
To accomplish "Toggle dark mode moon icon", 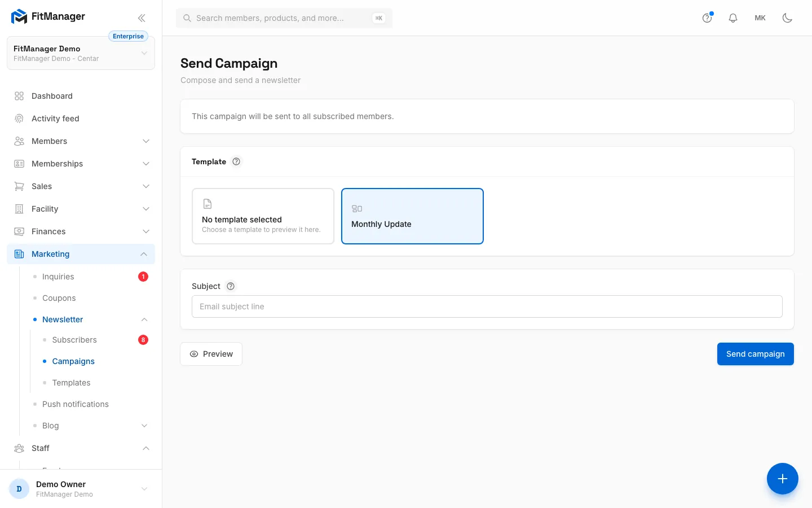I will pos(787,18).
